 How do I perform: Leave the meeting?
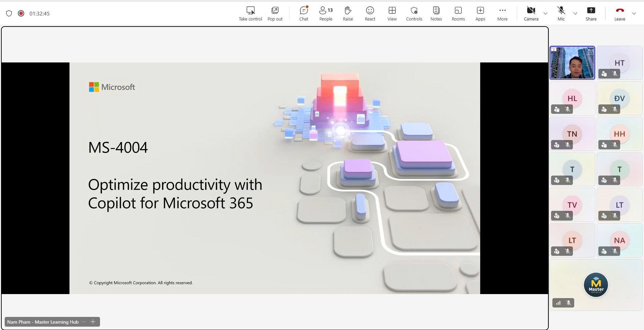click(620, 13)
